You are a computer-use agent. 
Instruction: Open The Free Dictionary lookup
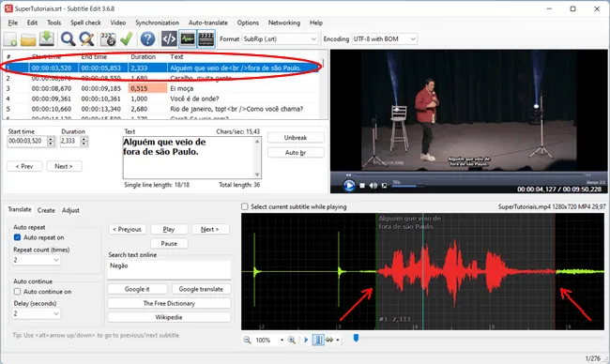pyautogui.click(x=169, y=303)
